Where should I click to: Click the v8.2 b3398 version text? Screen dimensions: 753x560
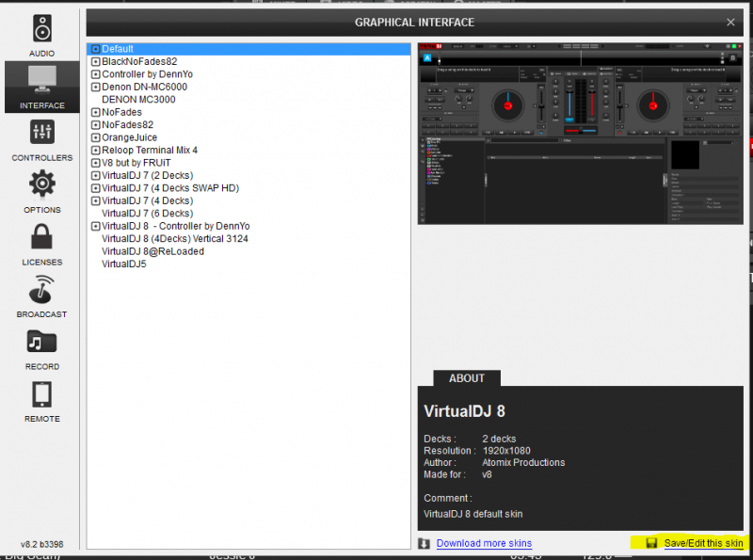click(41, 545)
